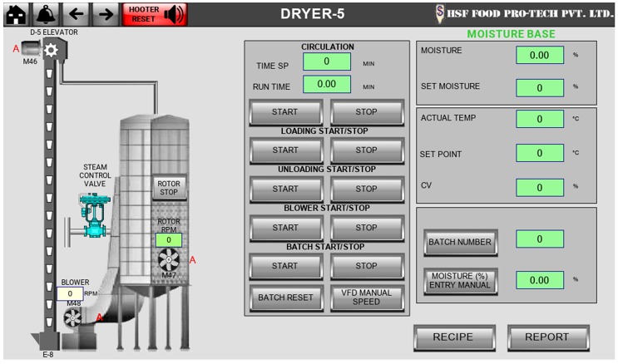Image resolution: width=618 pixels, height=364 pixels.
Task: Start the blower
Action: point(285,228)
